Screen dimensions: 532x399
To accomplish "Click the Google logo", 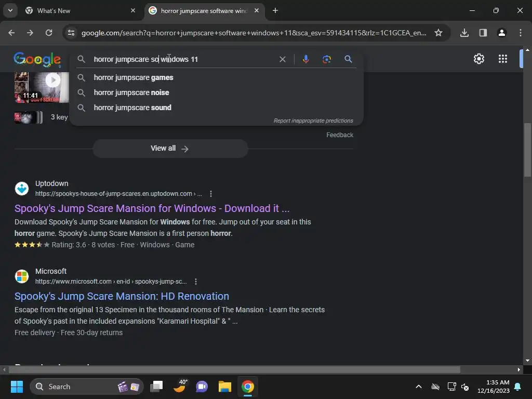I will (37, 59).
